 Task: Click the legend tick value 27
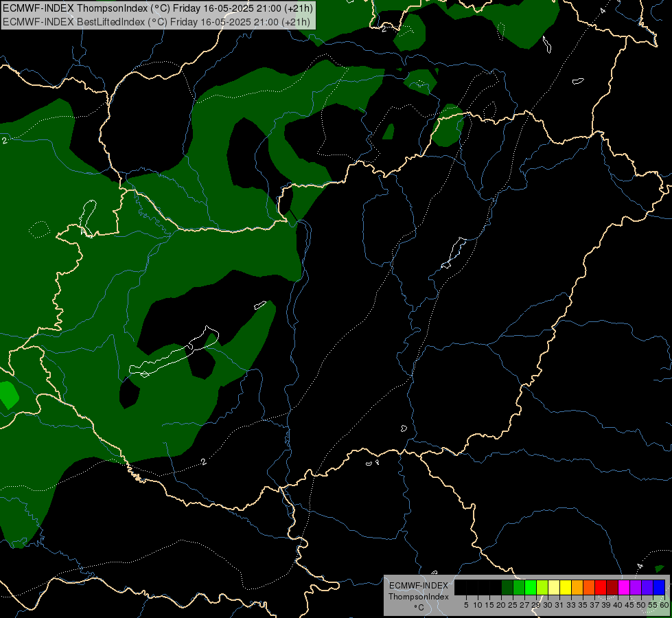point(524,605)
